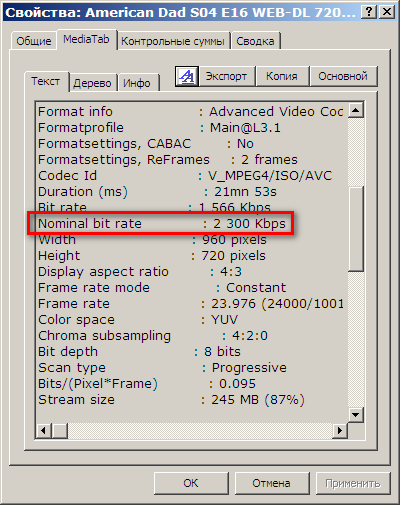Screen dimensions: 400x505
Task: Select the 'Duration (ms)' line
Action: coord(157,192)
